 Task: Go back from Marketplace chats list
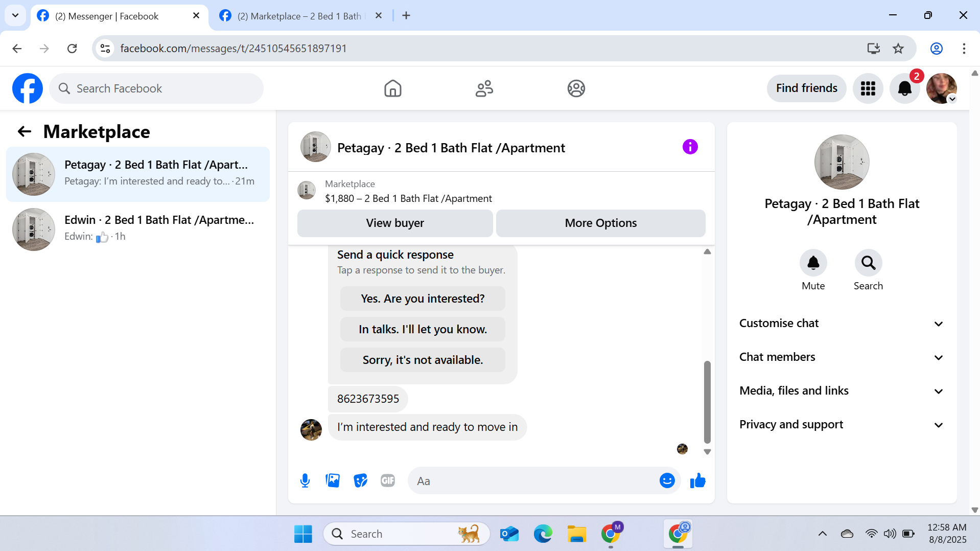coord(25,132)
